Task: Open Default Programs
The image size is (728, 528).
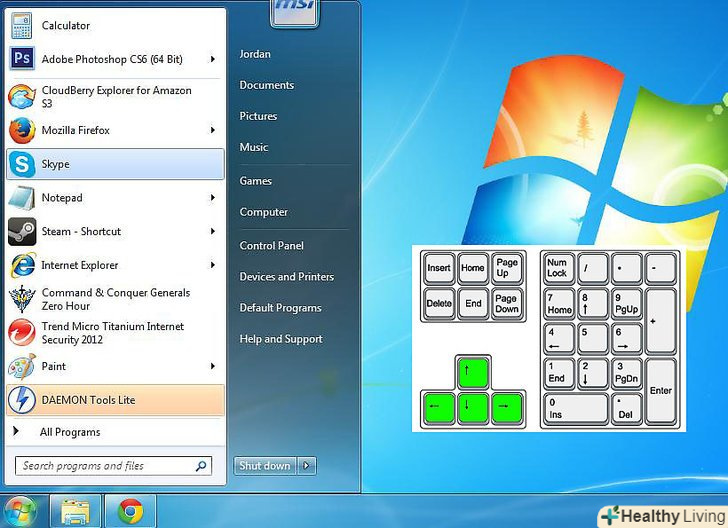Action: (x=280, y=308)
